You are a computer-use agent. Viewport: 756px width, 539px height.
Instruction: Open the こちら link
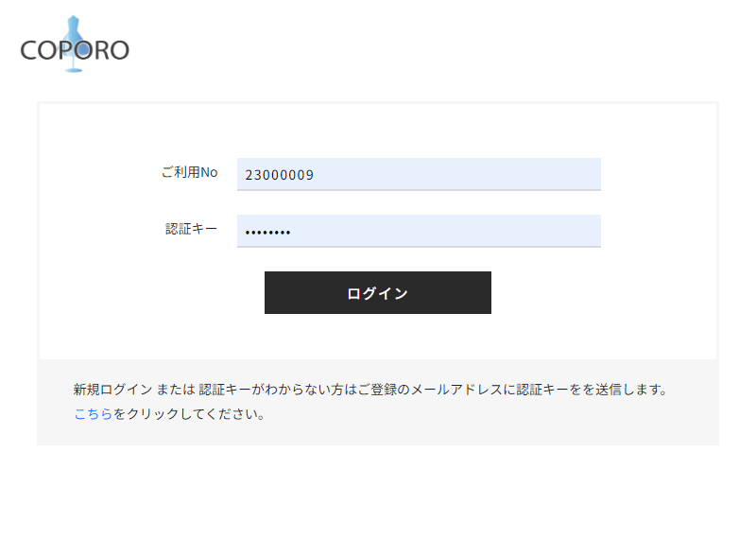(x=93, y=414)
